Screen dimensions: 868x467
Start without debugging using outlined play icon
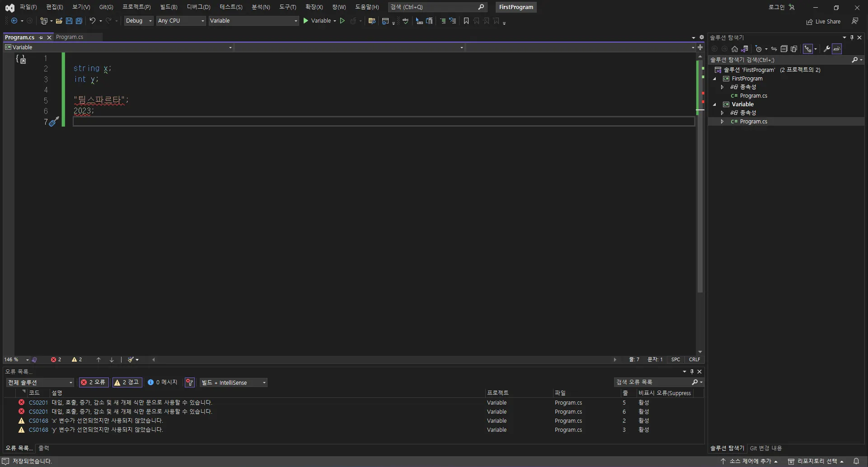tap(343, 21)
